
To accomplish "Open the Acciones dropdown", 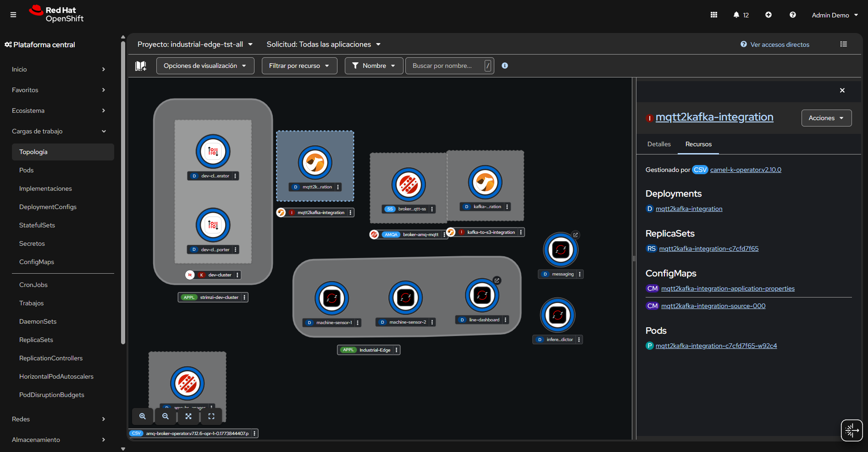I will tap(826, 118).
